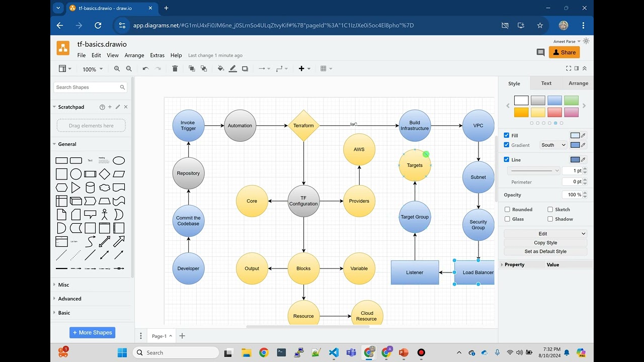Screen dimensions: 644x362
Task: Open the fill color bucket tool
Action: [220, 69]
